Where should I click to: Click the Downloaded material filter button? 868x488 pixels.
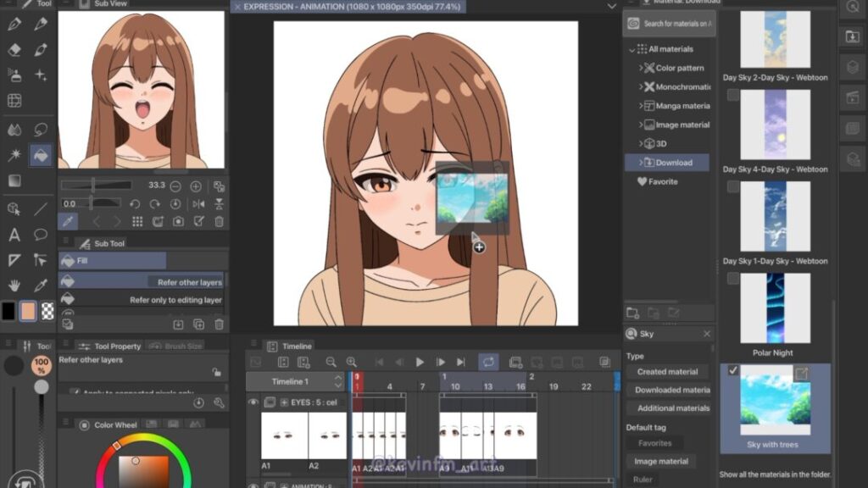[672, 390]
